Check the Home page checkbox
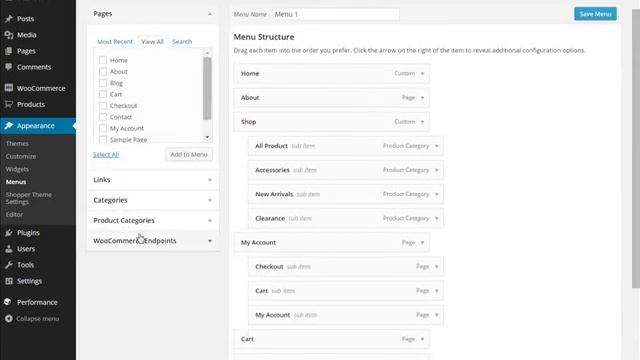The height and width of the screenshot is (360, 640). pos(103,60)
